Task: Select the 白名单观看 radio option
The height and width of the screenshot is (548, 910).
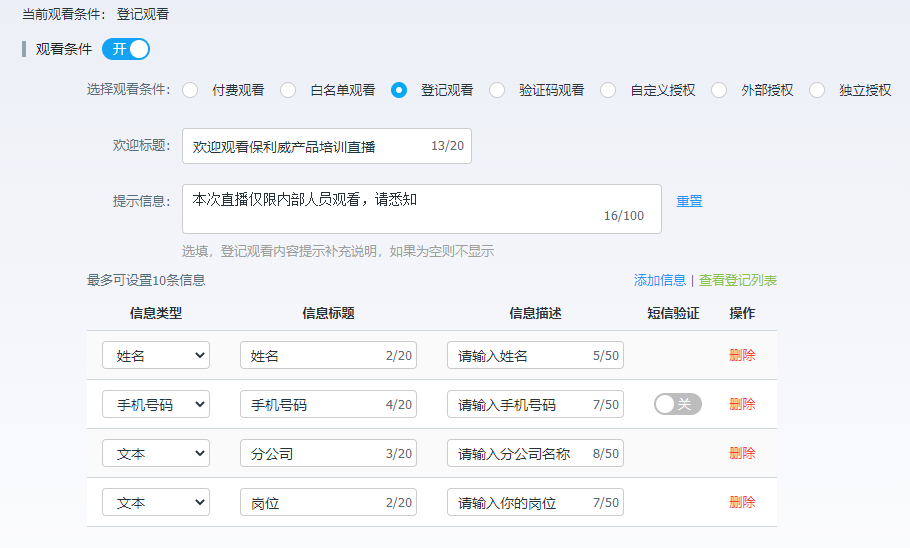Action: click(288, 90)
